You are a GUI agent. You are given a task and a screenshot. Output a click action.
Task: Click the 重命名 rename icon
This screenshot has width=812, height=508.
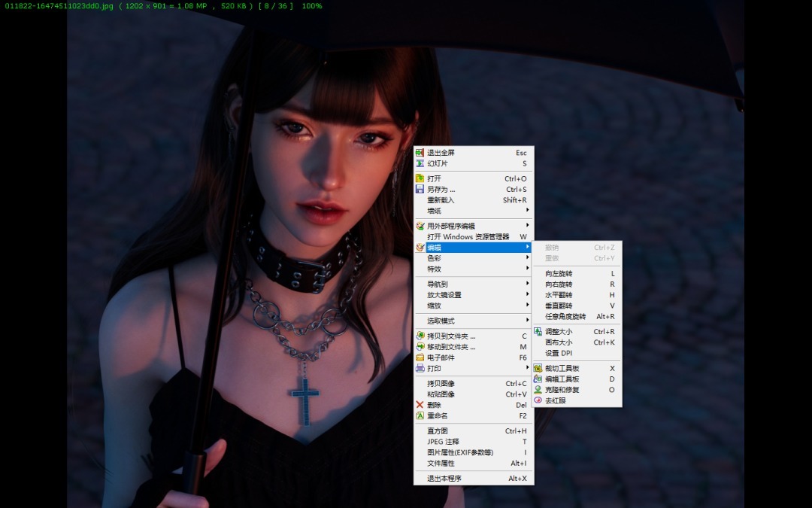point(420,415)
